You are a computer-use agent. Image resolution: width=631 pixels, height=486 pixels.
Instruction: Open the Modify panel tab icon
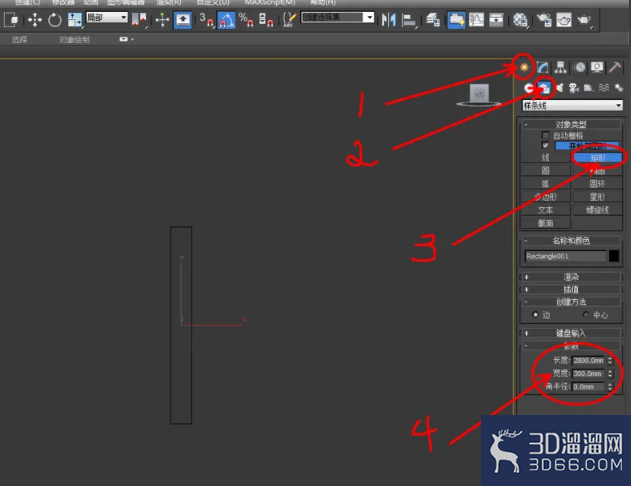coord(542,67)
